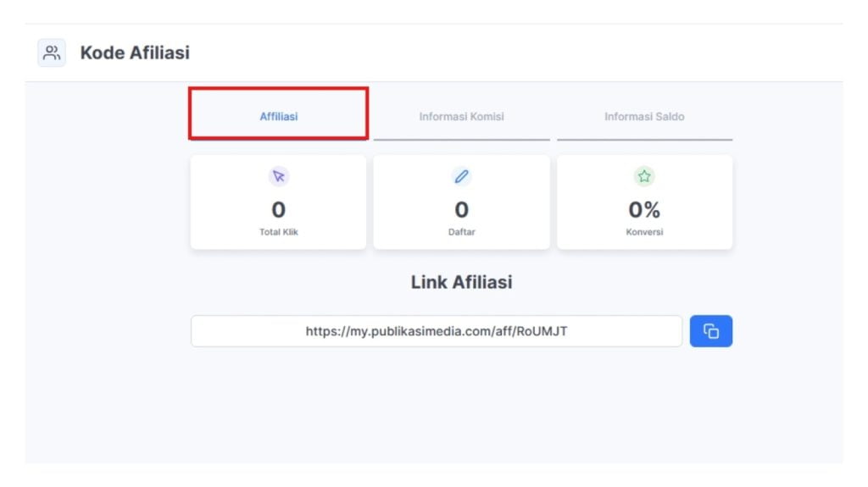
Task: Select the 0 value above Daftar
Action: 461,210
